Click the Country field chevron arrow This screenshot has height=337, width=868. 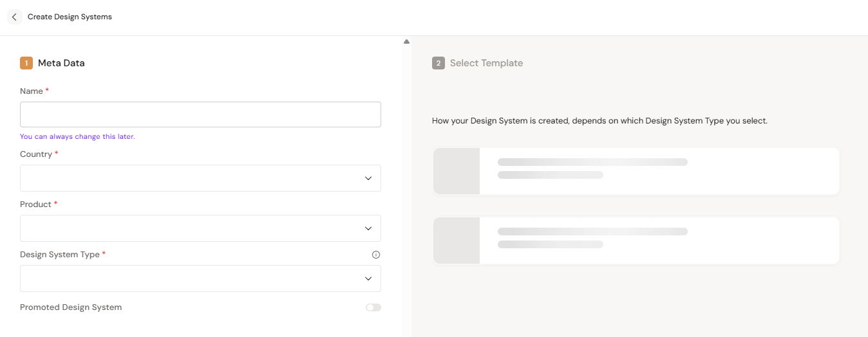[x=368, y=178]
